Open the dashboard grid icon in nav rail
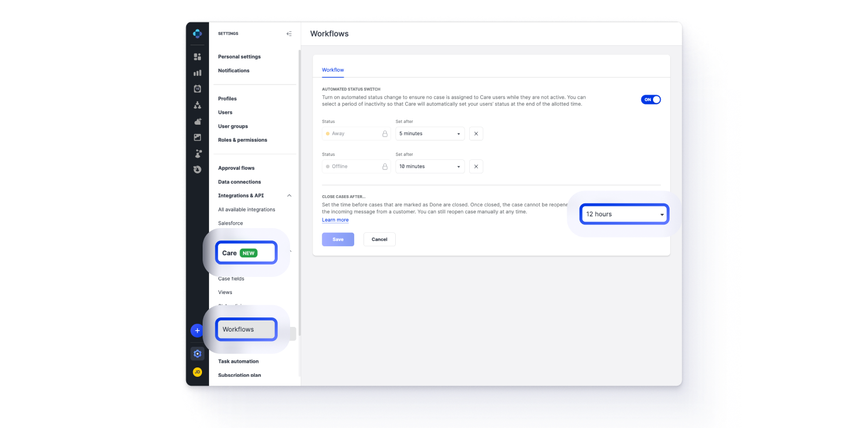 click(x=197, y=57)
